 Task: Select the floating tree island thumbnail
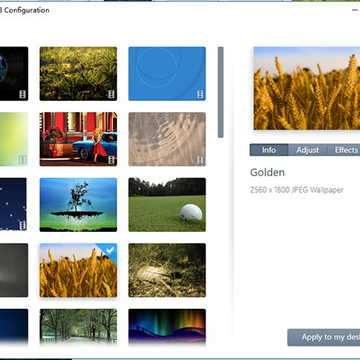(x=78, y=205)
